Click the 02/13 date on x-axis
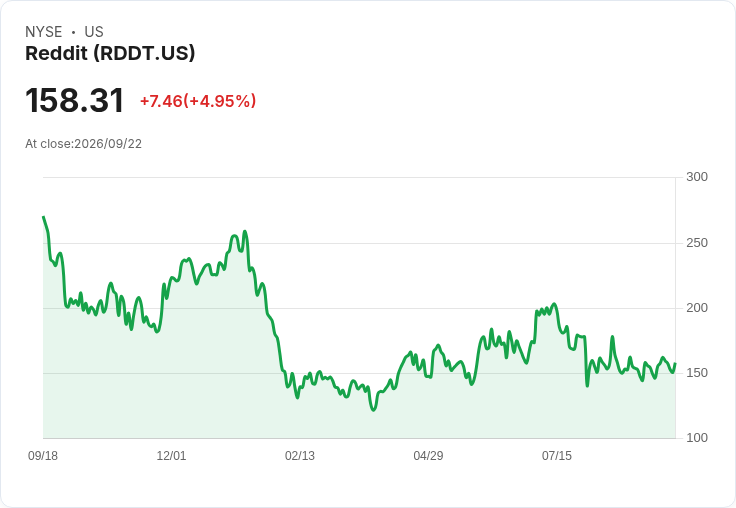This screenshot has height=508, width=736. click(x=300, y=455)
